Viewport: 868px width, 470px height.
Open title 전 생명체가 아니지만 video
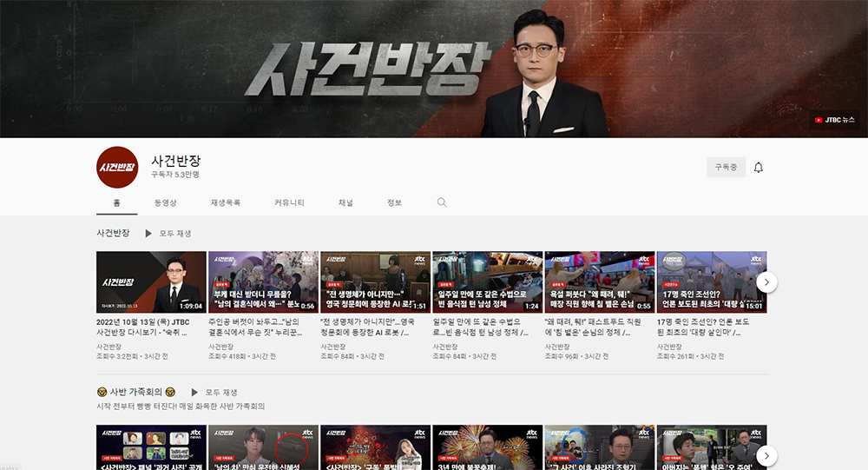coord(367,327)
